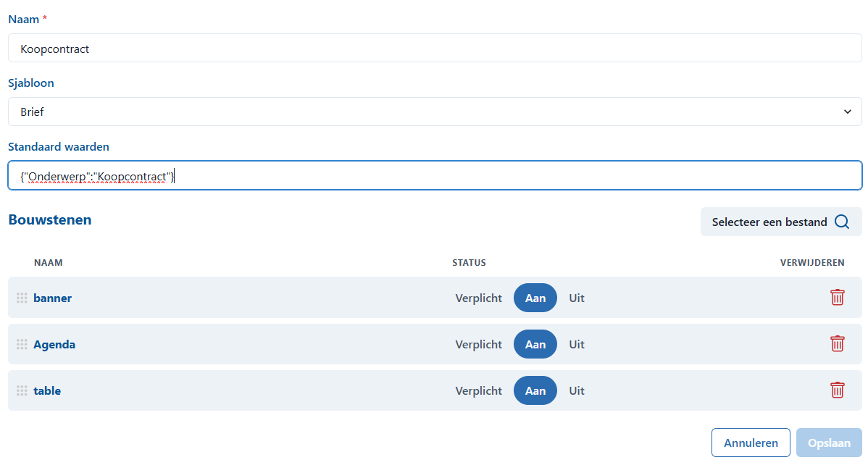Image resolution: width=868 pixels, height=465 pixels.
Task: Open the Sjabloon dropdown
Action: 435,112
